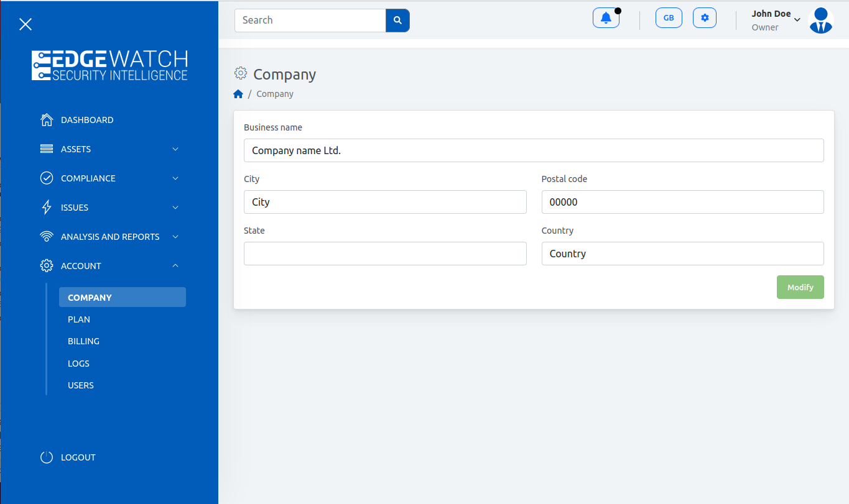849x504 pixels.
Task: Open the Logs submenu item
Action: [78, 364]
